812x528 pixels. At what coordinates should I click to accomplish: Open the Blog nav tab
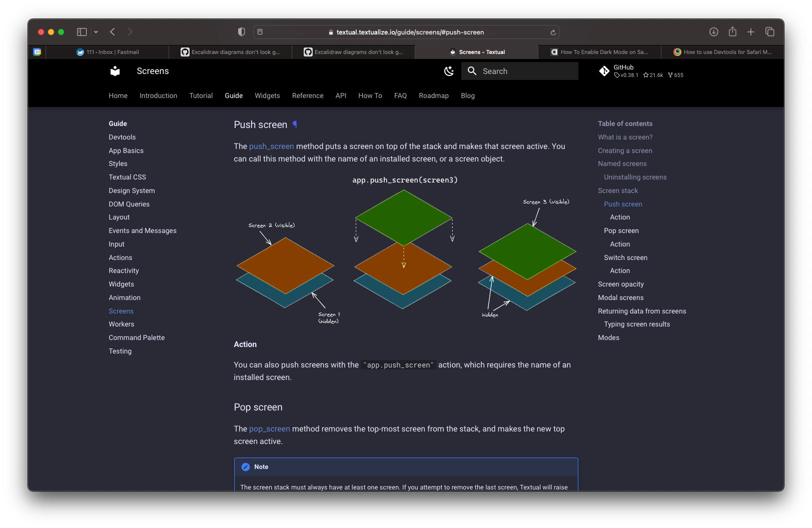tap(468, 95)
